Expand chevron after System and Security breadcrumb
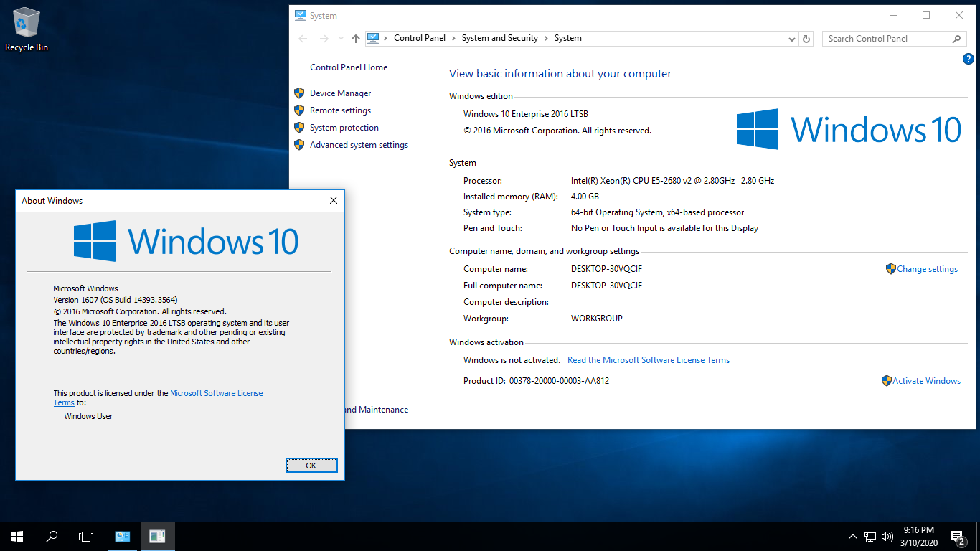Image resolution: width=980 pixels, height=551 pixels. point(546,38)
